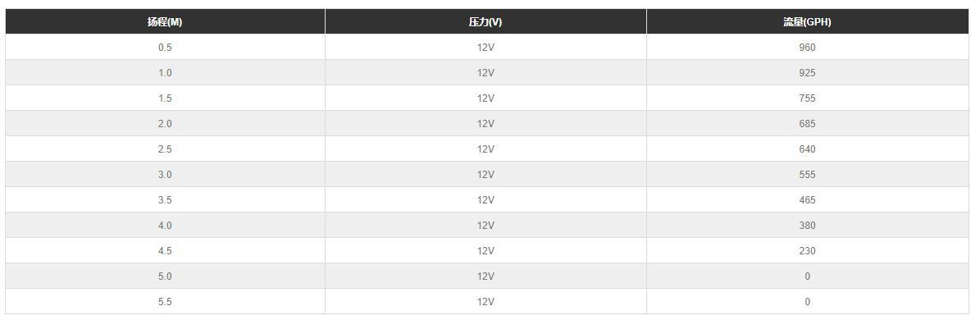Click the 925 flow value
Image resolution: width=980 pixels, height=320 pixels.
(x=808, y=73)
